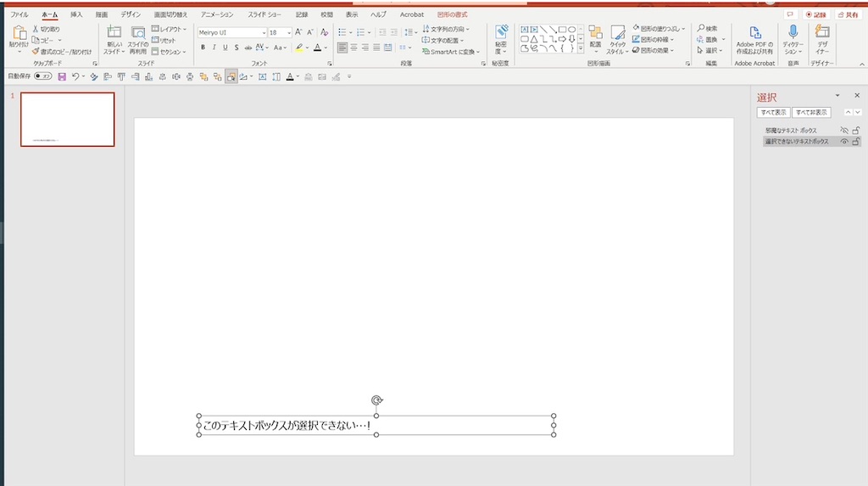Click the comments speech bubble icon
Image resolution: width=868 pixels, height=486 pixels.
(x=790, y=15)
